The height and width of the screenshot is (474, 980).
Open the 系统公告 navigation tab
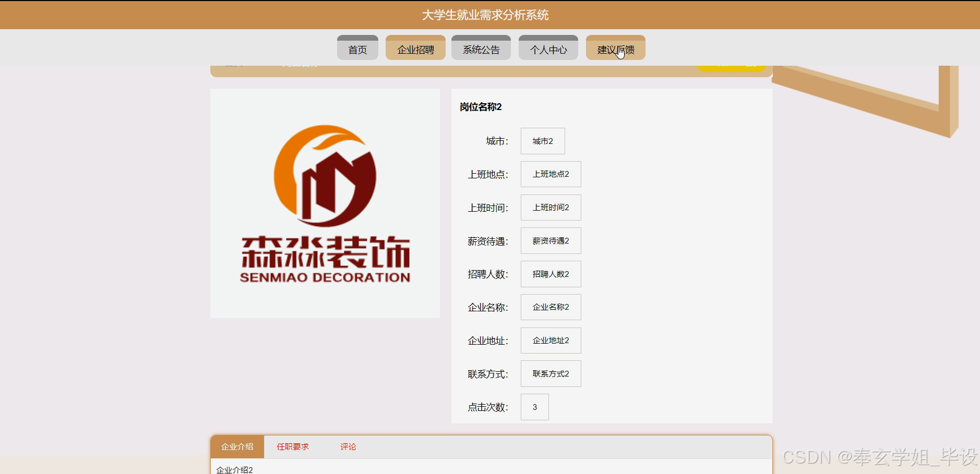481,48
